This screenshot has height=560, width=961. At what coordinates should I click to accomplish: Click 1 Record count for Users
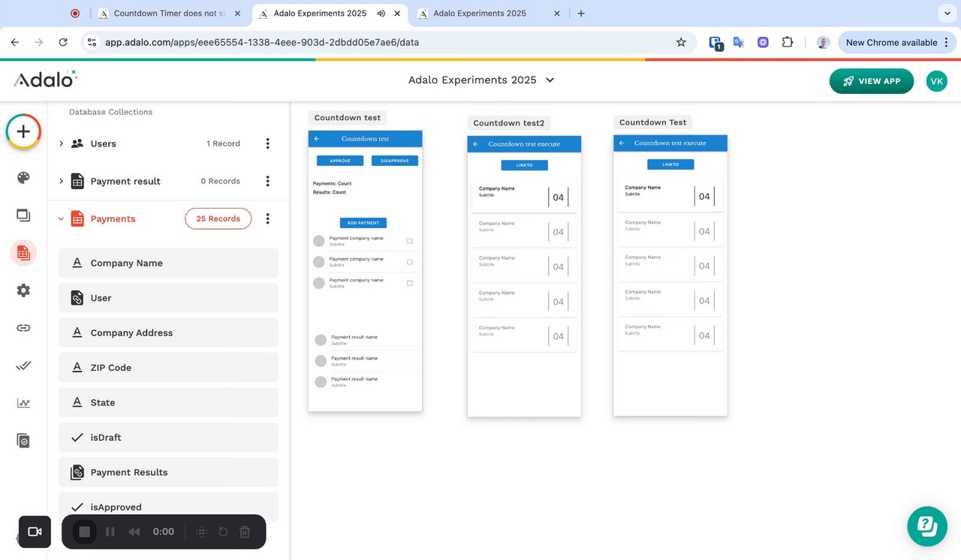point(223,143)
